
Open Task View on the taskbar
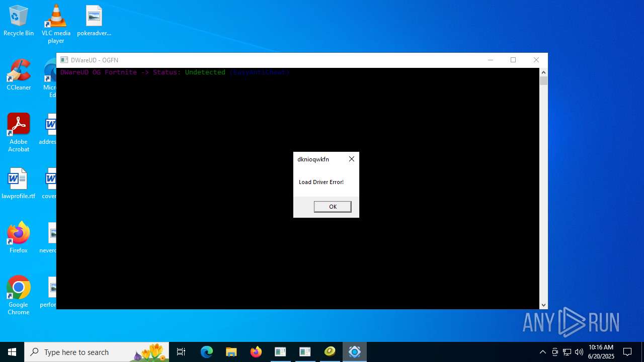click(x=181, y=352)
